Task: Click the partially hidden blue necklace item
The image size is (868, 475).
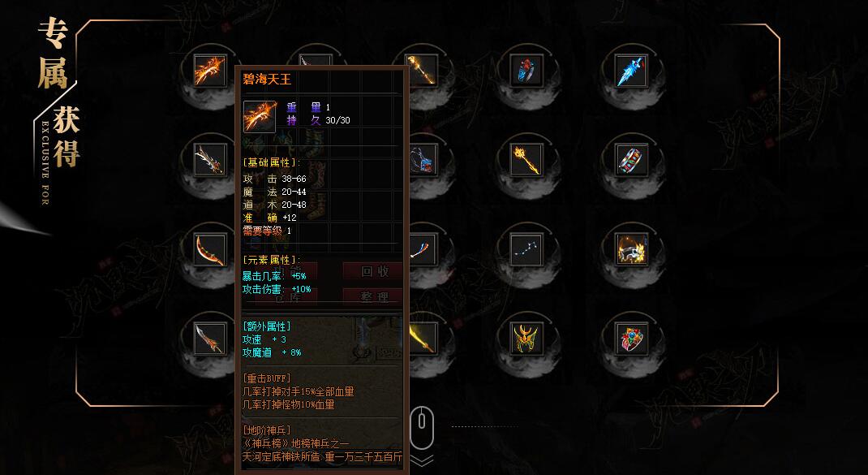Action: [x=423, y=160]
